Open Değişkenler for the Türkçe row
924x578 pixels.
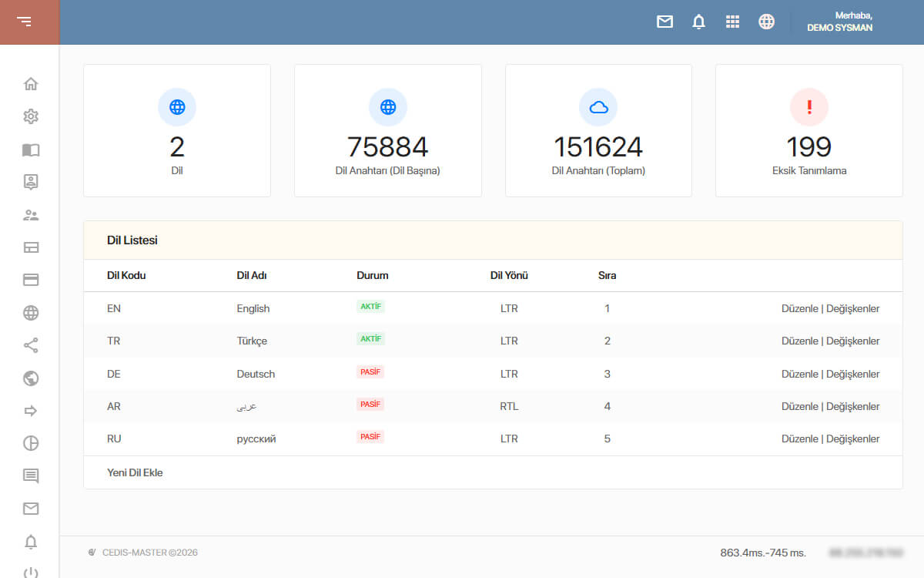pyautogui.click(x=852, y=341)
